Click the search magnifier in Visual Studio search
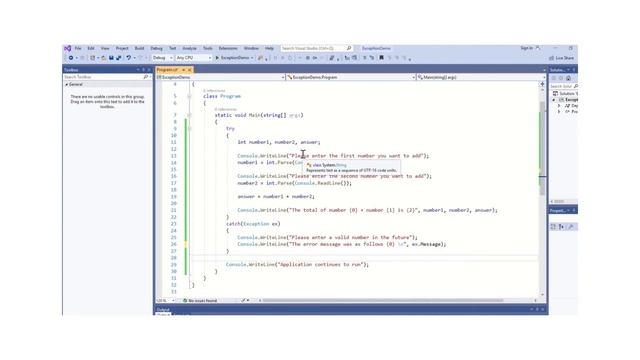 click(349, 48)
